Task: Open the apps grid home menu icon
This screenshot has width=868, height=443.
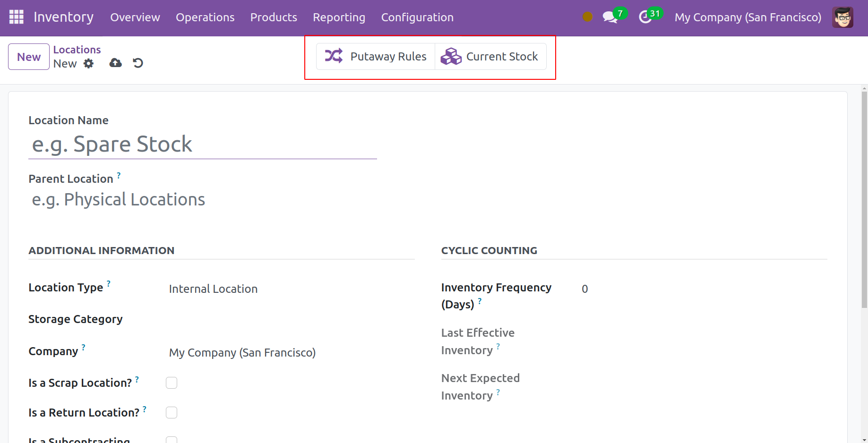Action: tap(17, 17)
